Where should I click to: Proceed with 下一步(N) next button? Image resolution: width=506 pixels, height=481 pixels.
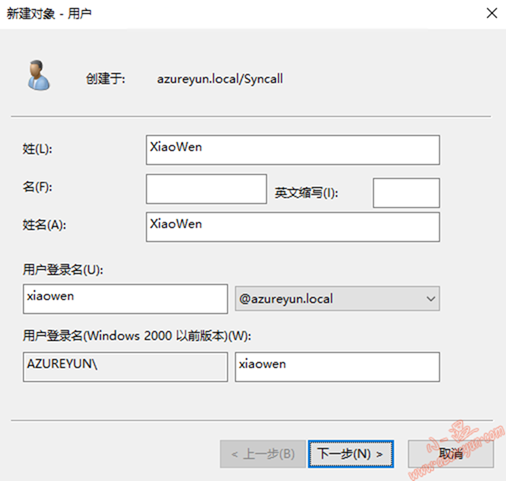351,454
